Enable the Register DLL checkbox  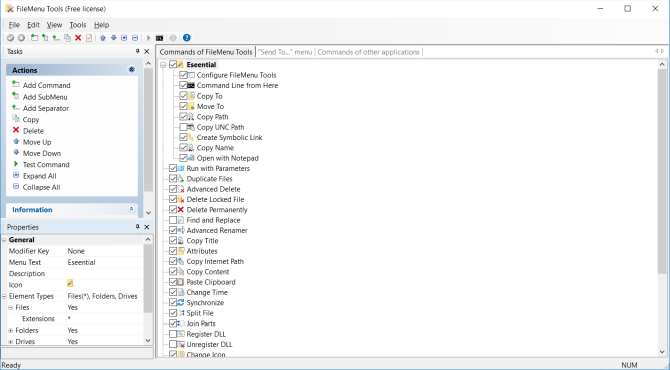[x=173, y=334]
